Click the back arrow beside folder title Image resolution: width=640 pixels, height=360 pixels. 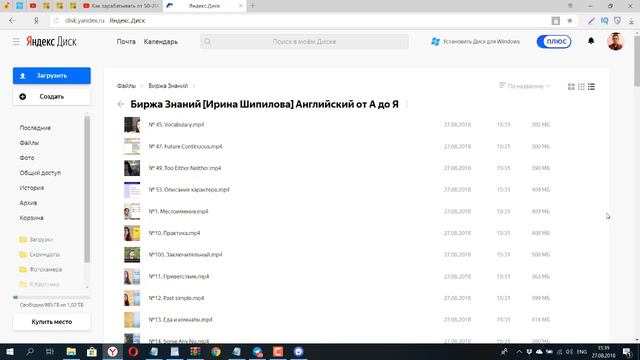[x=120, y=104]
